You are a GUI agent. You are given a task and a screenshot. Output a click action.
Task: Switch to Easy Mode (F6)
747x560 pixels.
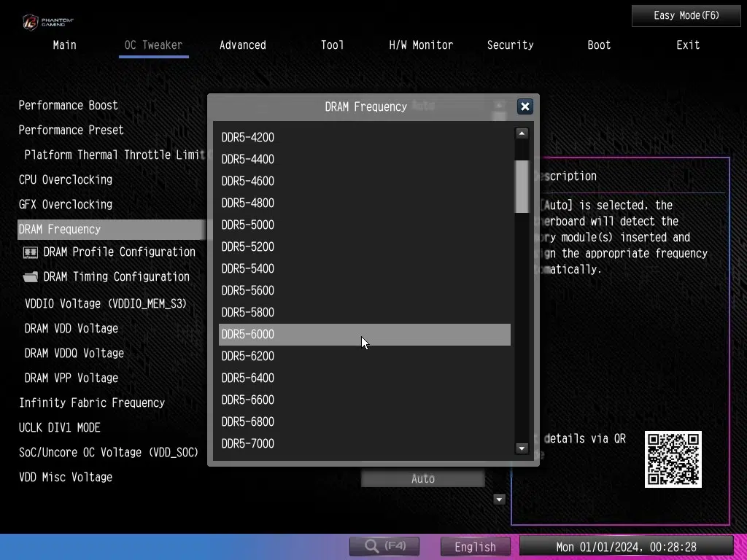pyautogui.click(x=686, y=15)
